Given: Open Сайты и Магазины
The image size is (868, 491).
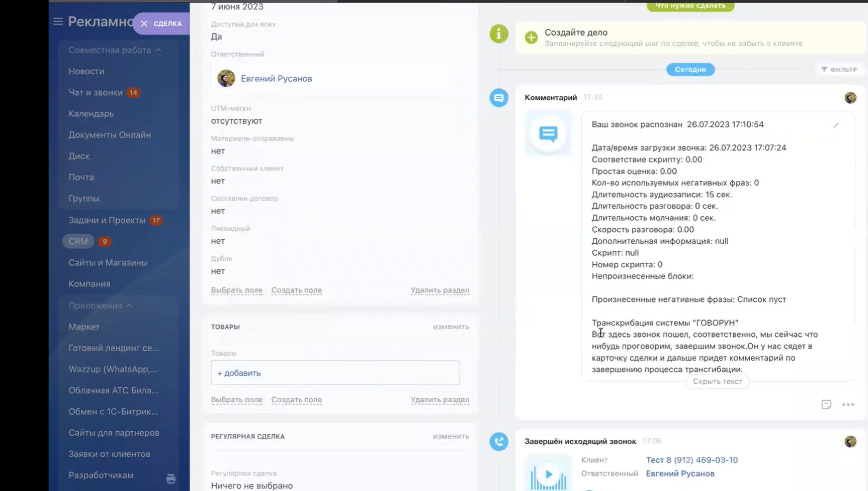Looking at the screenshot, I should pyautogui.click(x=108, y=263).
